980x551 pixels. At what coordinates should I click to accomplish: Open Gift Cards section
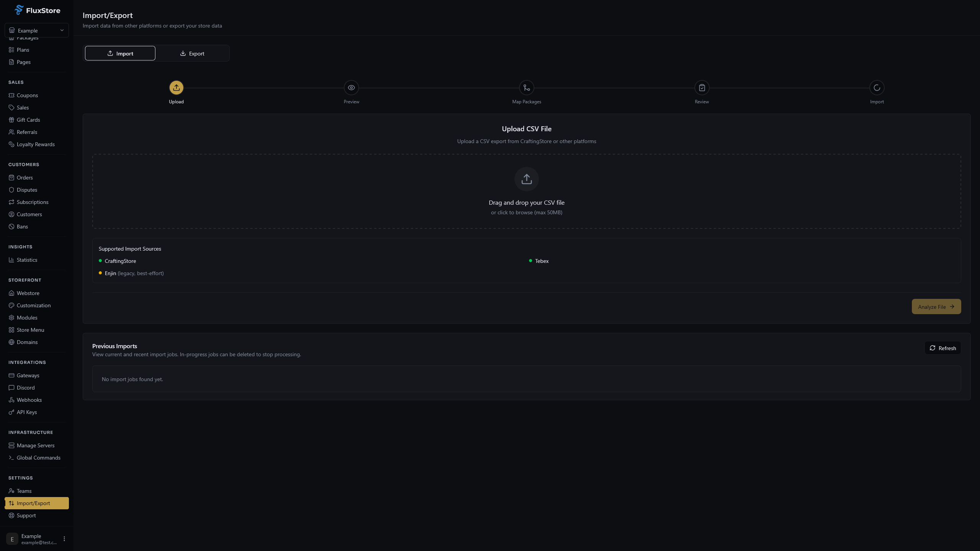[37, 120]
